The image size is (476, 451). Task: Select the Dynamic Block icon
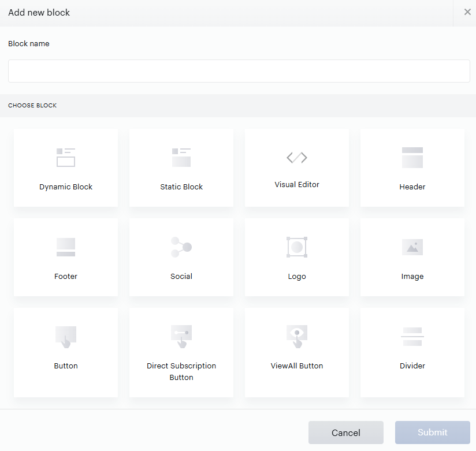point(66,158)
